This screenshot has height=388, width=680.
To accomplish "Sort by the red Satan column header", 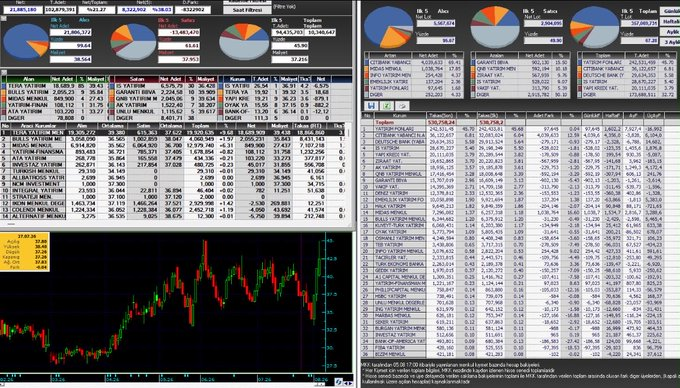I will [137, 79].
